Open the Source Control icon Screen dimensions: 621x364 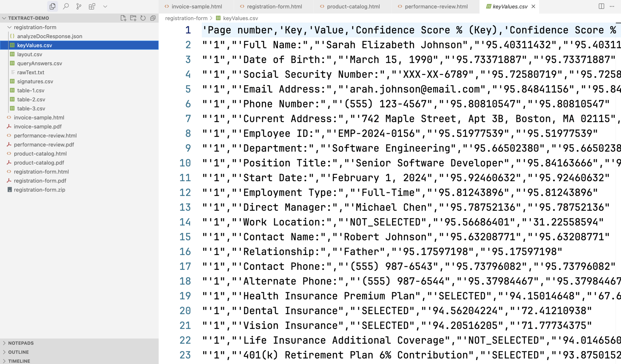click(79, 6)
